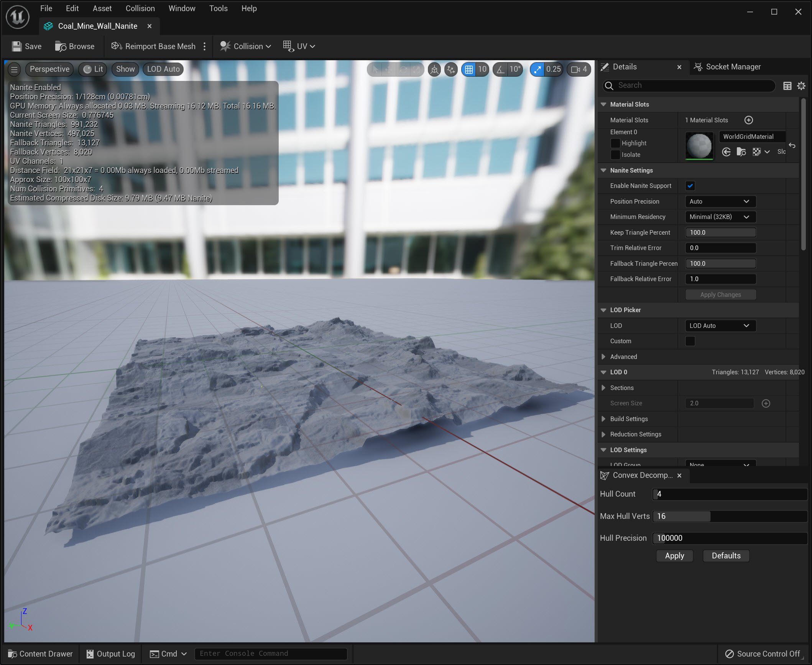Click Apply in Convex Decomposition panel
812x665 pixels.
674,556
